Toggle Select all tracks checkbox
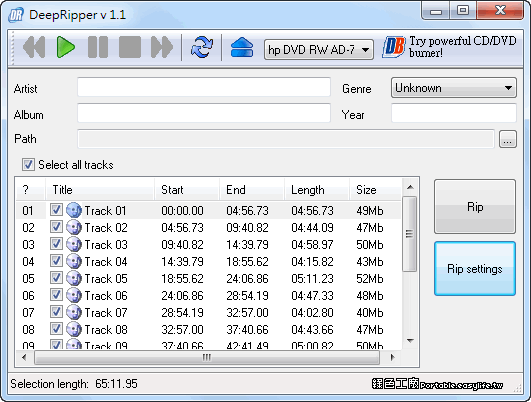Screen dimensions: 531x402 (28, 165)
